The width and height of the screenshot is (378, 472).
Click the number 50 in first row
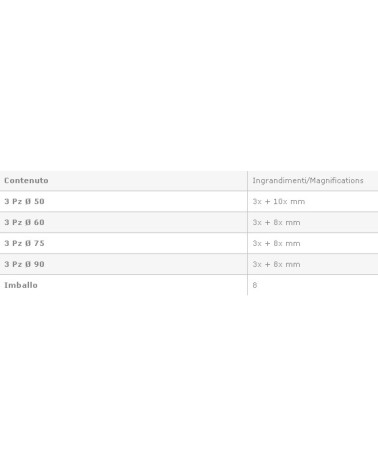coord(39,201)
